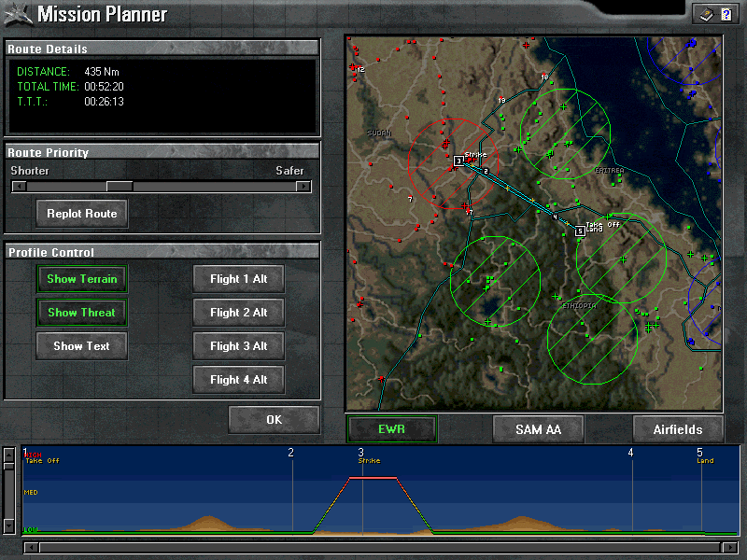The height and width of the screenshot is (560, 747).
Task: Click the jet icon beside Mission Planner title
Action: tap(18, 15)
